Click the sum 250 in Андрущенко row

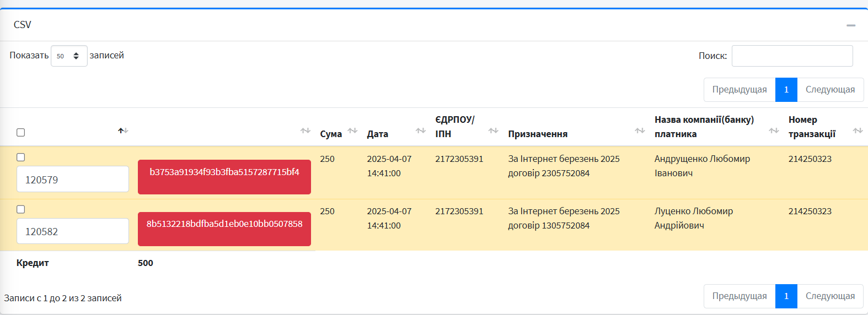[x=327, y=159]
